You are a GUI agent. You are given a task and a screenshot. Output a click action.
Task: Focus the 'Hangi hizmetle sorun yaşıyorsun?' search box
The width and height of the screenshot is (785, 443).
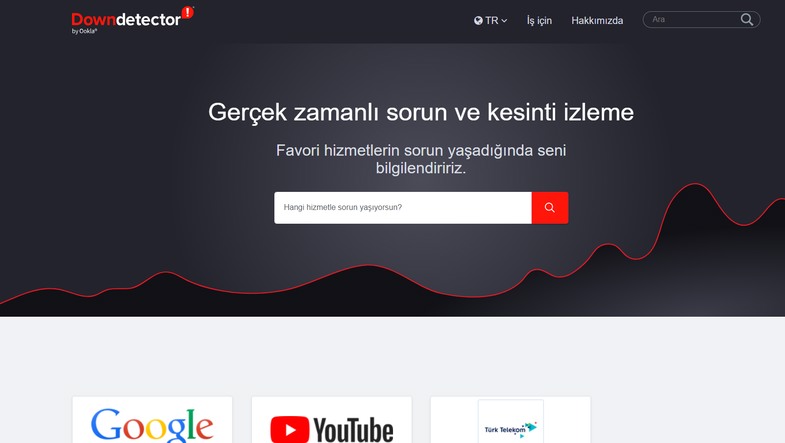[x=403, y=208]
